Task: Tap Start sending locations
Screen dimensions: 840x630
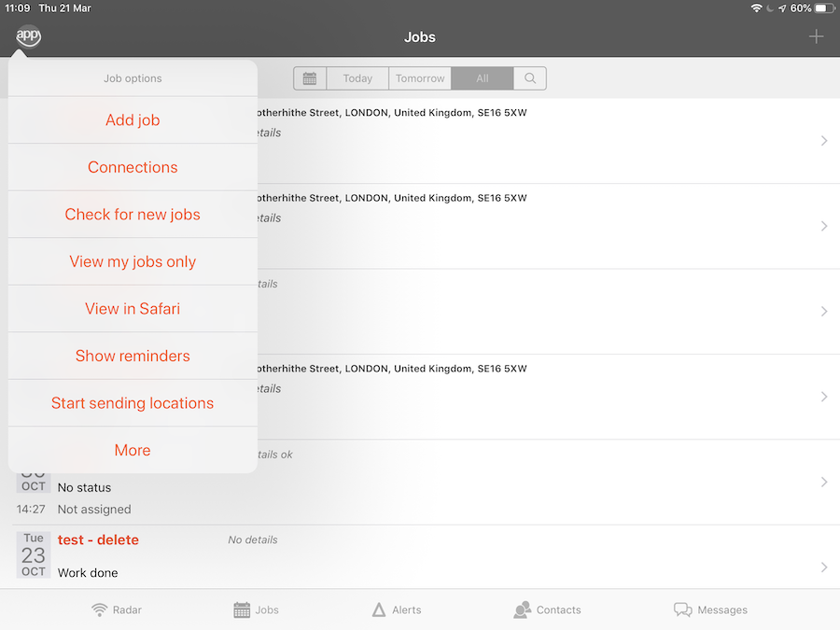Action: click(133, 403)
